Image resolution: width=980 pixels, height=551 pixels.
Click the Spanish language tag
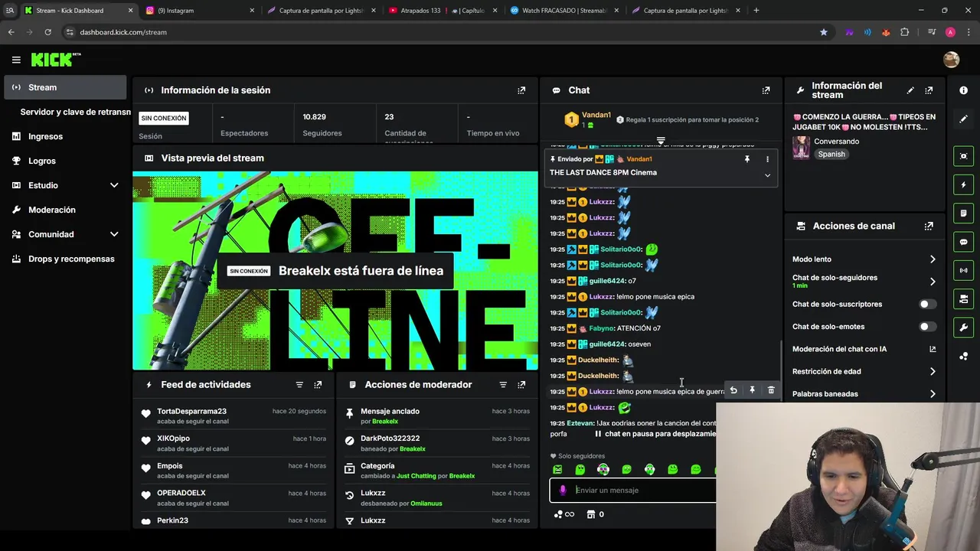(x=831, y=155)
